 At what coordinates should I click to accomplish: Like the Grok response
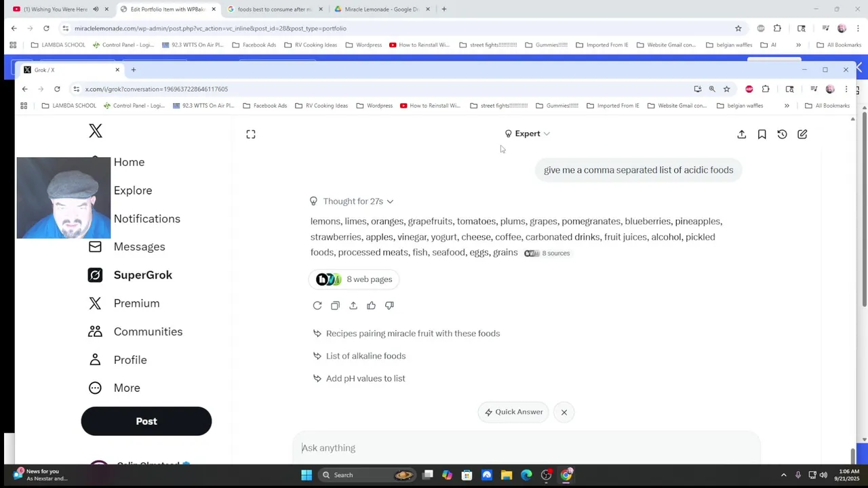point(371,306)
